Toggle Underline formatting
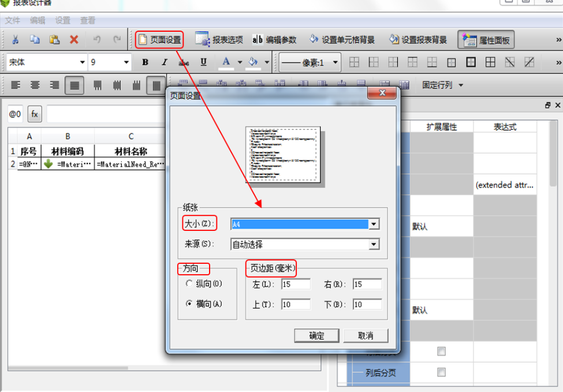This screenshot has height=392, width=563. [x=203, y=62]
